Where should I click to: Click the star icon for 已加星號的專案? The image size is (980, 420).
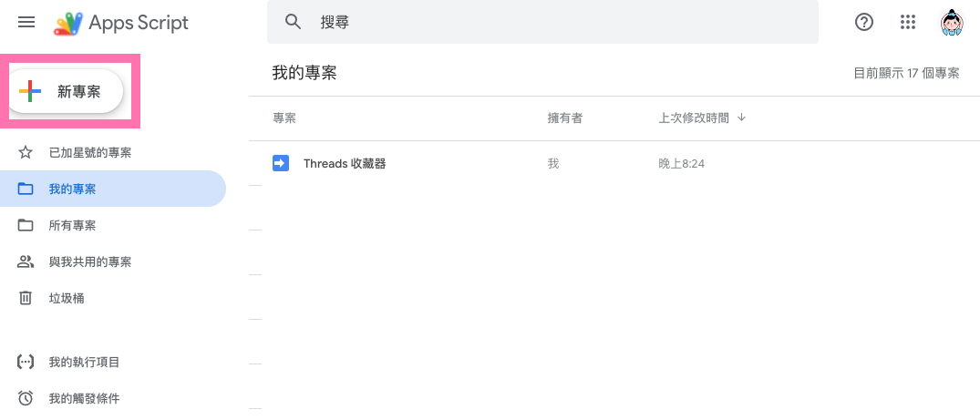[x=26, y=152]
